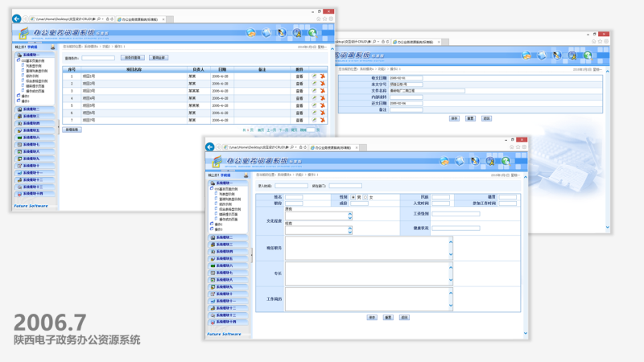Screen dimensions: 644x362
Task: Expand 系统模块五 in the list window sidebar
Action: (x=35, y=130)
